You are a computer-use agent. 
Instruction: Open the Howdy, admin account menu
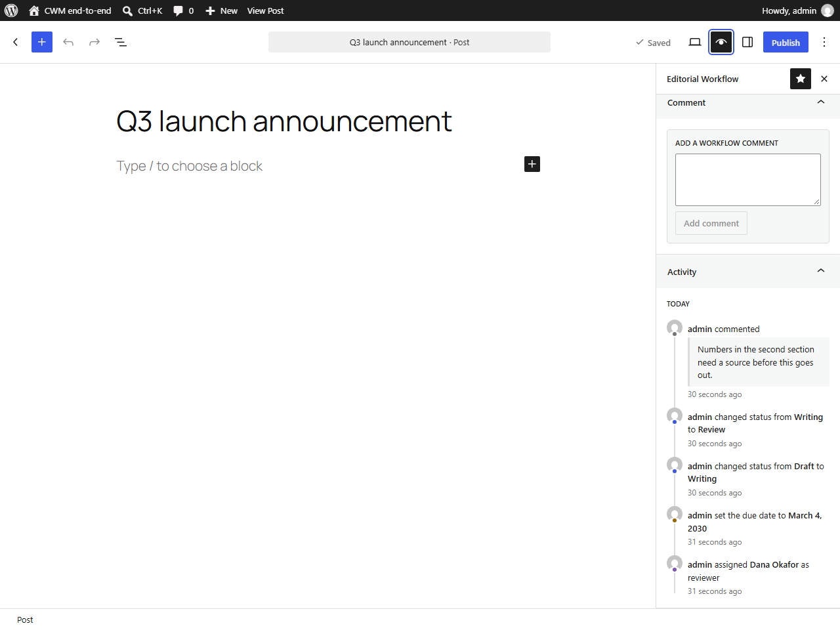point(797,10)
